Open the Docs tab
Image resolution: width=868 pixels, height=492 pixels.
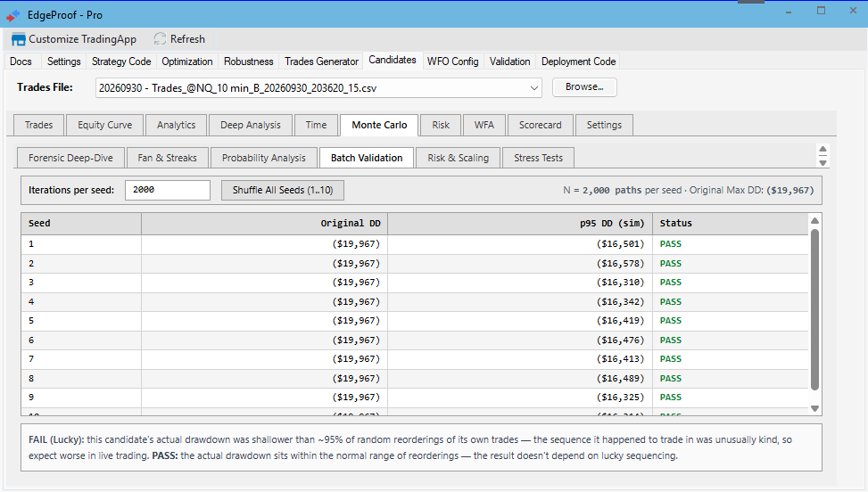[x=21, y=61]
